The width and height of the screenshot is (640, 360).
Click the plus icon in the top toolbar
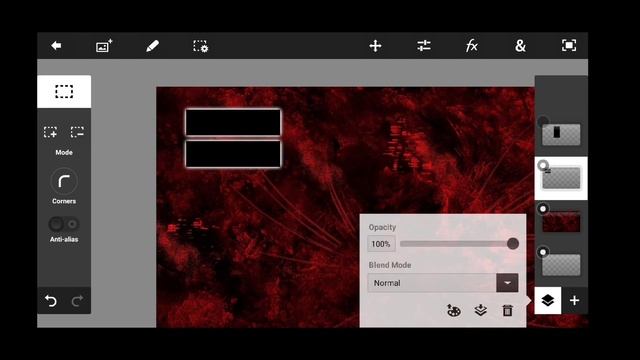pos(375,46)
